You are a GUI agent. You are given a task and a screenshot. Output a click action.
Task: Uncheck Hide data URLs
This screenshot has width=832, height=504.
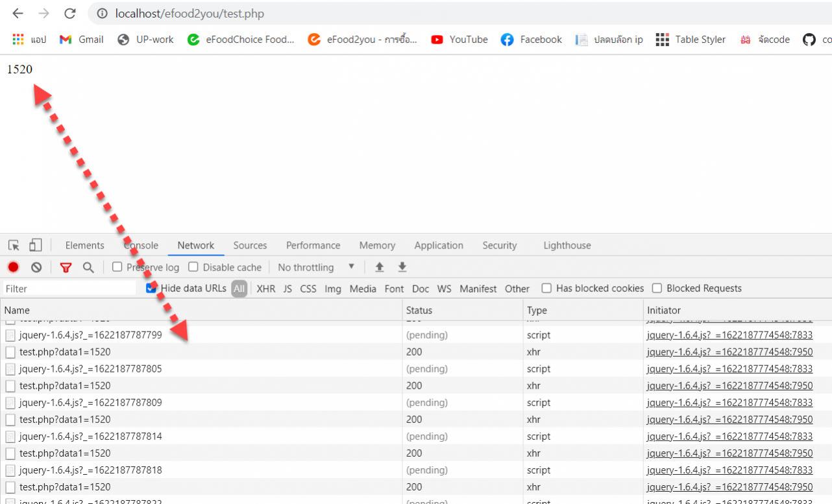click(x=151, y=288)
